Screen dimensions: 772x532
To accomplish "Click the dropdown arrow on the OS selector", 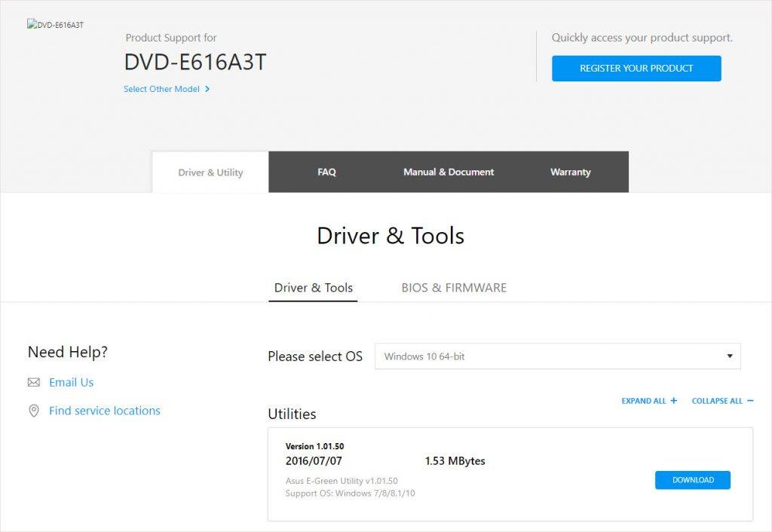I will click(729, 356).
